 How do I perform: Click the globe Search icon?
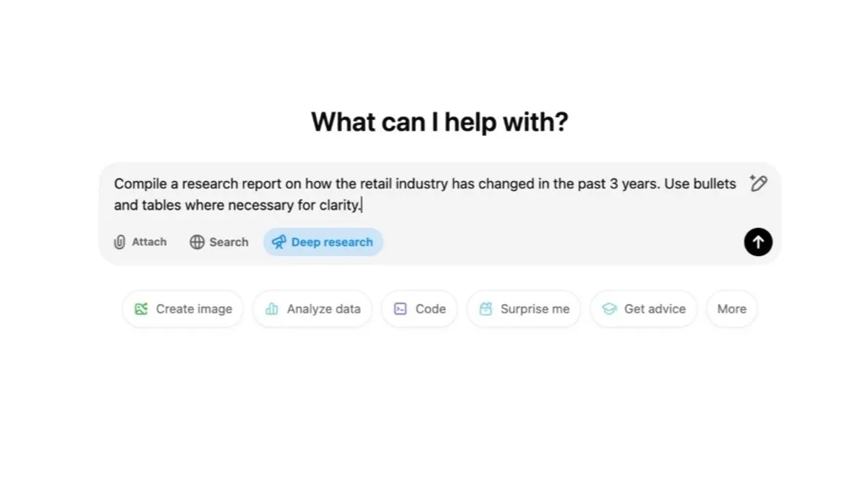point(197,242)
